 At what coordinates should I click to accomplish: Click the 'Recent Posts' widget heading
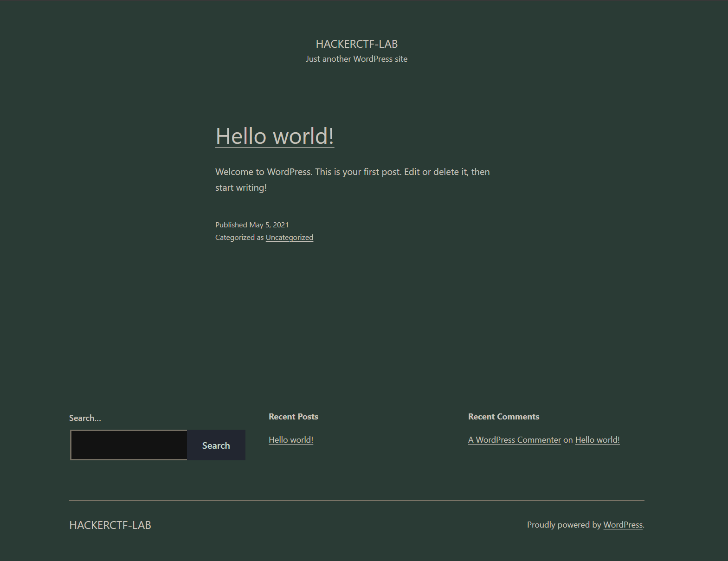pyautogui.click(x=293, y=417)
